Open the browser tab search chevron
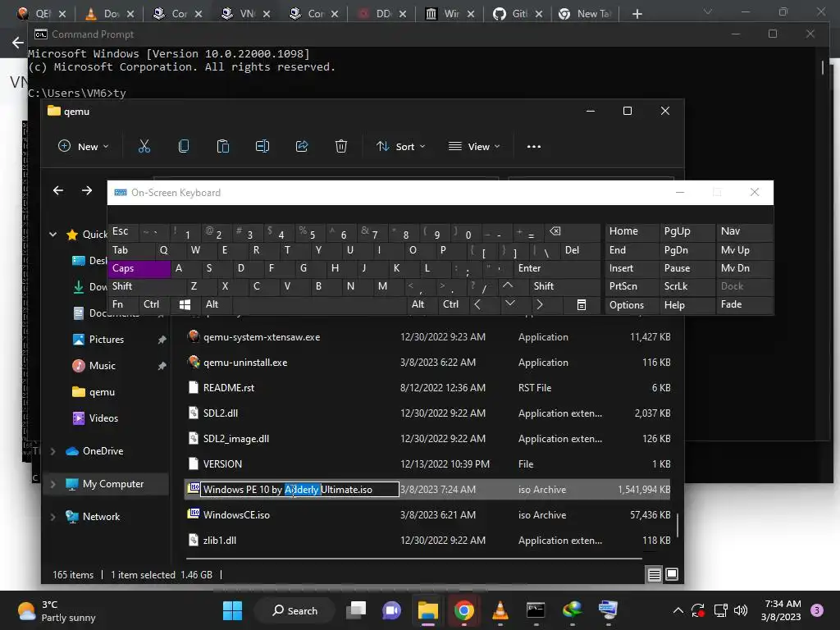 708,11
